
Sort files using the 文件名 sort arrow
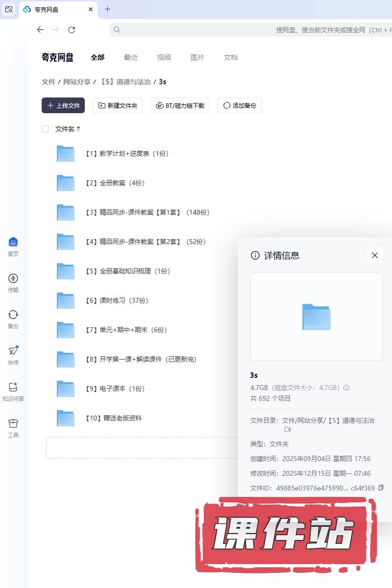click(x=78, y=129)
